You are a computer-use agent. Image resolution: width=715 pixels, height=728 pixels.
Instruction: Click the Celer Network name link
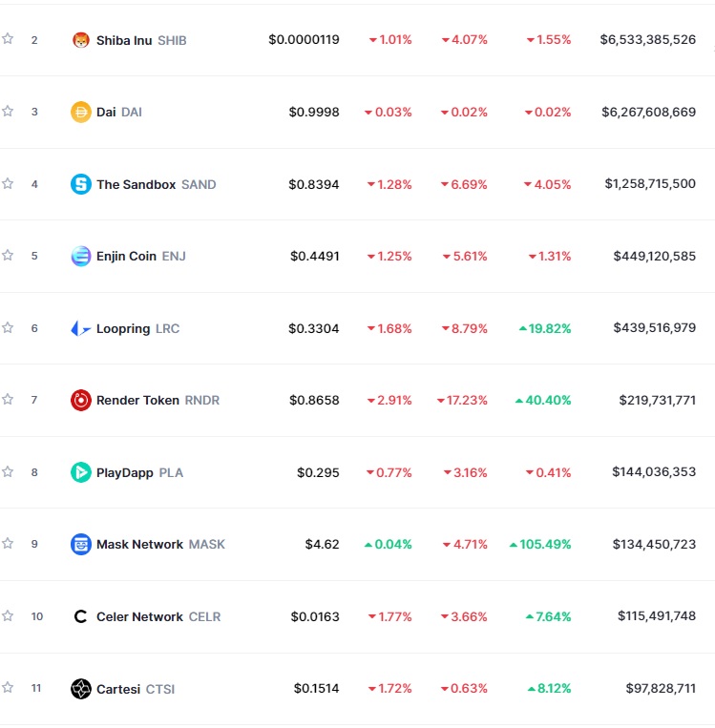[139, 616]
